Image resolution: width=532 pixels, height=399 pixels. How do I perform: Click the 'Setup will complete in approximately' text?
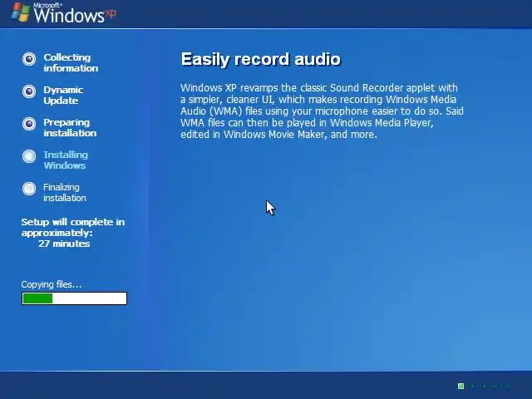coord(73,227)
